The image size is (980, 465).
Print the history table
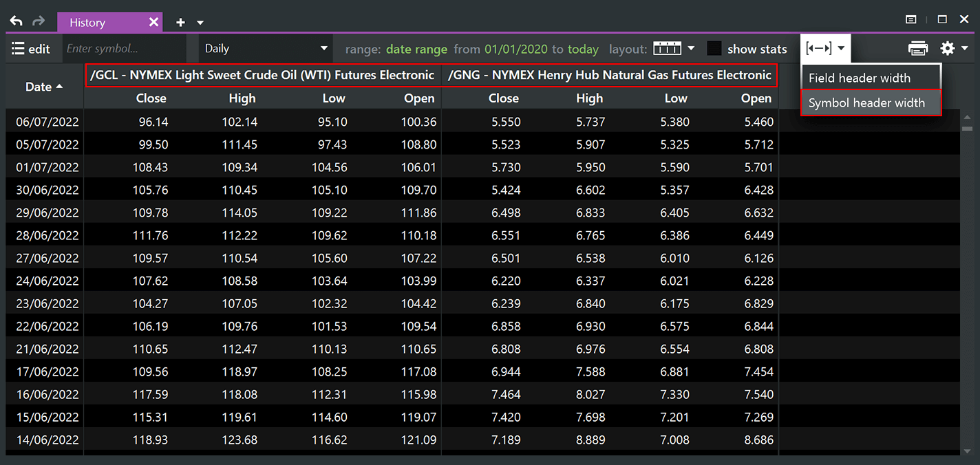[x=918, y=49]
